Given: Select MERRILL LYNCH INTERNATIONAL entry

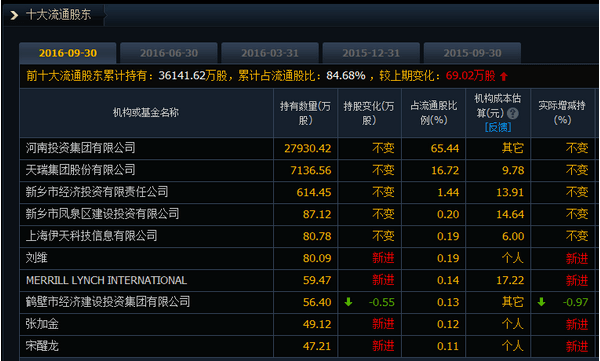Looking at the screenshot, I should tap(106, 280).
